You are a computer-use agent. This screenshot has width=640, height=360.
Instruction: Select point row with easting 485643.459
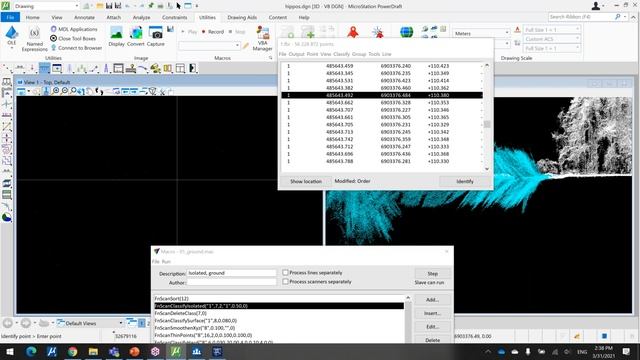coord(382,66)
